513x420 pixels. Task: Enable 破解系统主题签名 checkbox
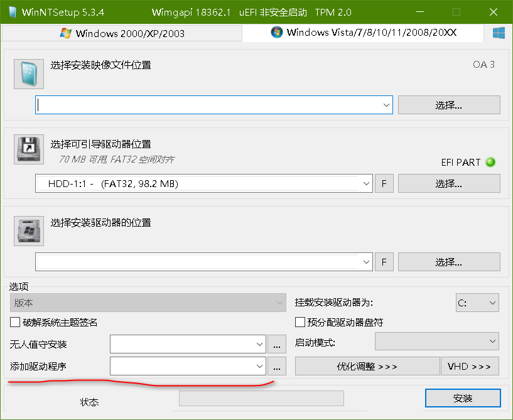point(15,322)
